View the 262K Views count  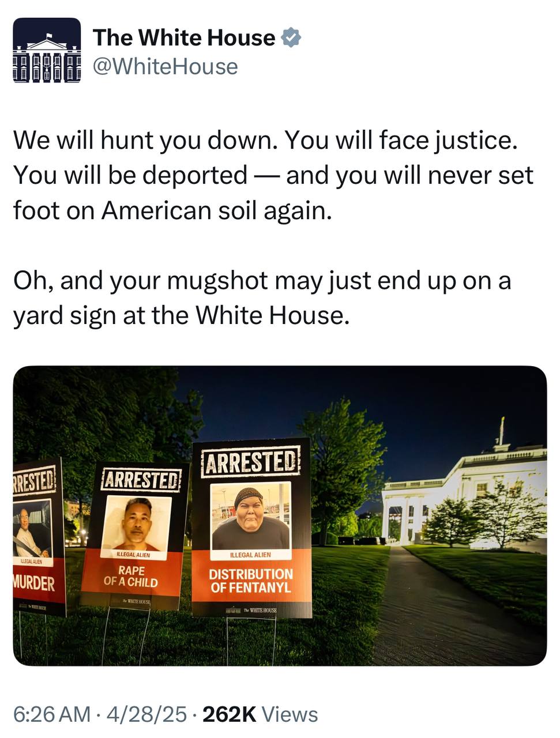[260, 714]
